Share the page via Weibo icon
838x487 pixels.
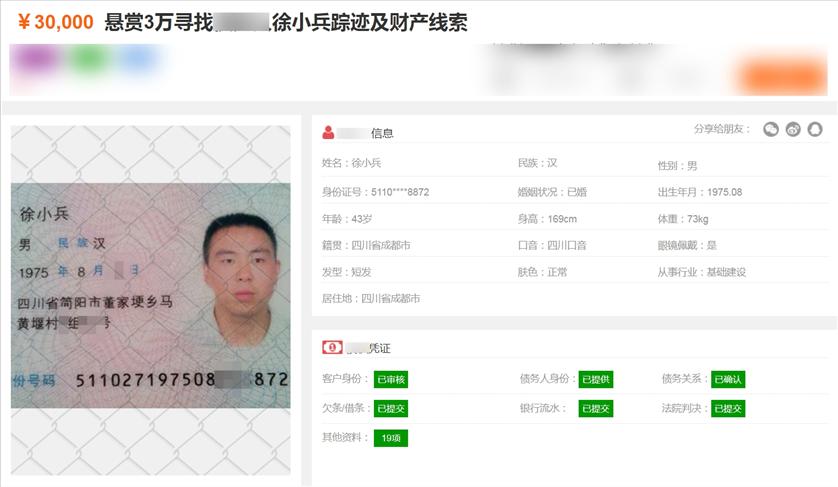[x=793, y=129]
